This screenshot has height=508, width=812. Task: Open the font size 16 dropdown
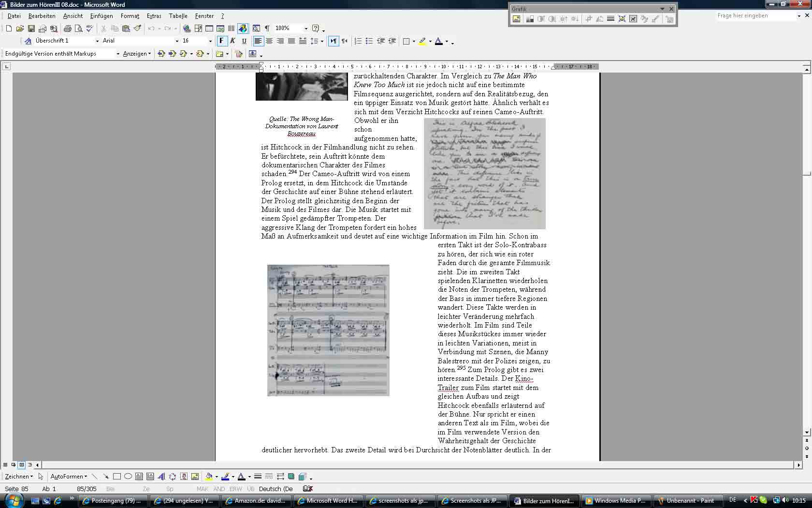pos(210,41)
